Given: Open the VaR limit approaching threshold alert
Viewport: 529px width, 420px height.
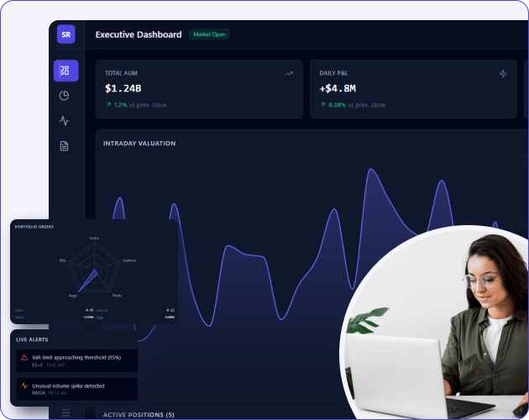Looking at the screenshot, I should (x=77, y=360).
